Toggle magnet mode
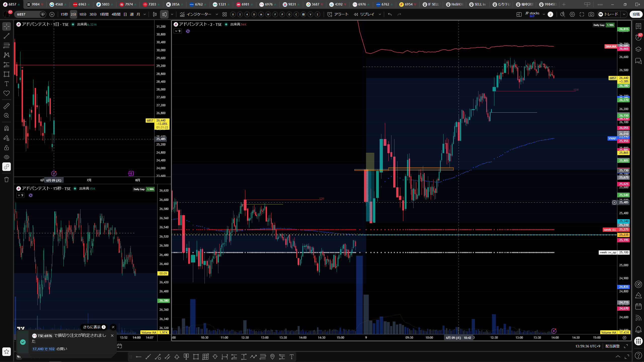Screen dimensions: 644x362 tap(7, 128)
